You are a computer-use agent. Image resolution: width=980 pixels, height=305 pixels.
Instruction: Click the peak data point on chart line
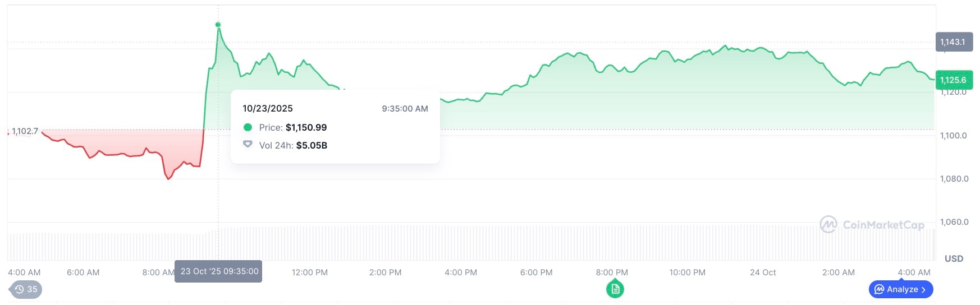tap(218, 25)
